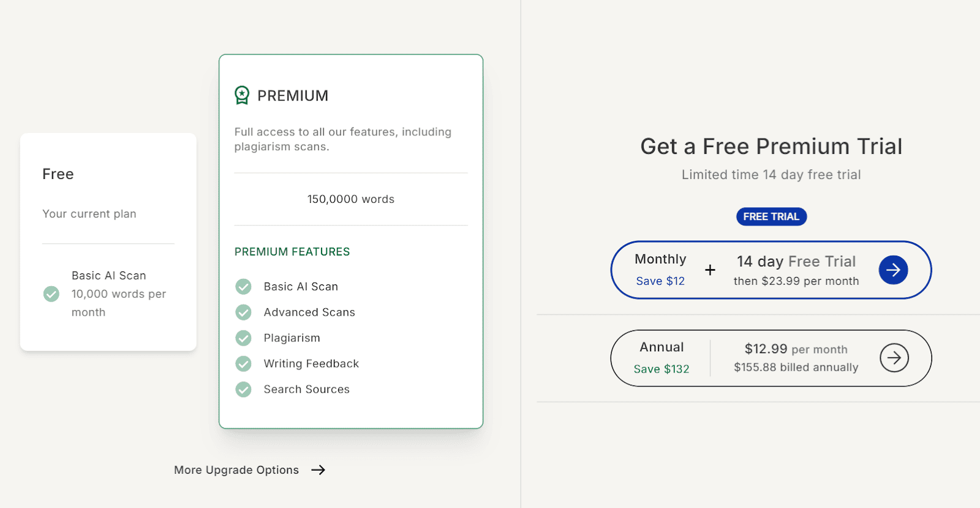Image resolution: width=980 pixels, height=508 pixels.
Task: Click the Premium award badge icon
Action: 242,95
